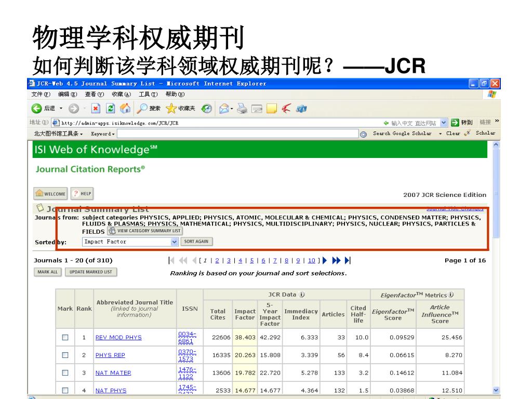532x399 pixels.
Task: Click the Stop loading icon (red X page)
Action: [96, 109]
